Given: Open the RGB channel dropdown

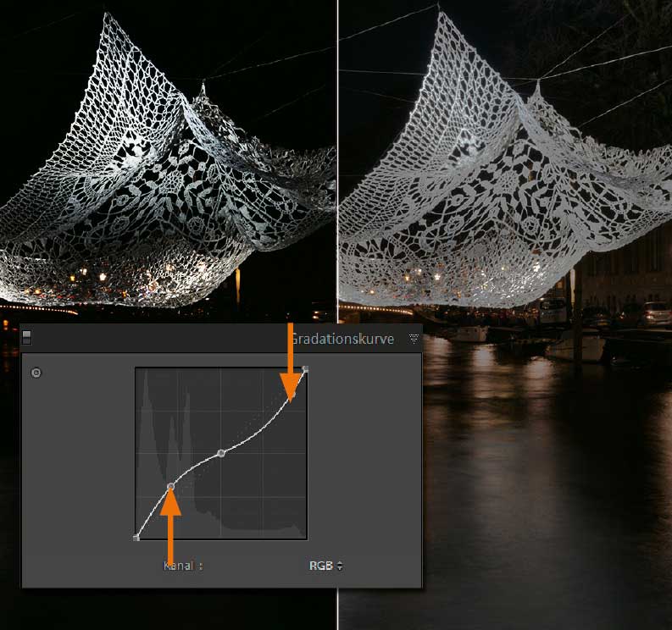Looking at the screenshot, I should point(325,566).
